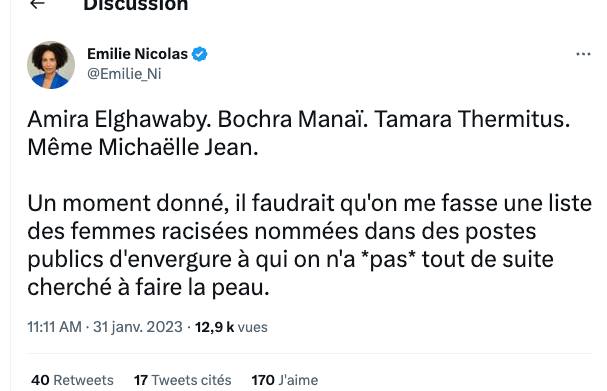
Task: Click the Discussion header title
Action: (135, 5)
